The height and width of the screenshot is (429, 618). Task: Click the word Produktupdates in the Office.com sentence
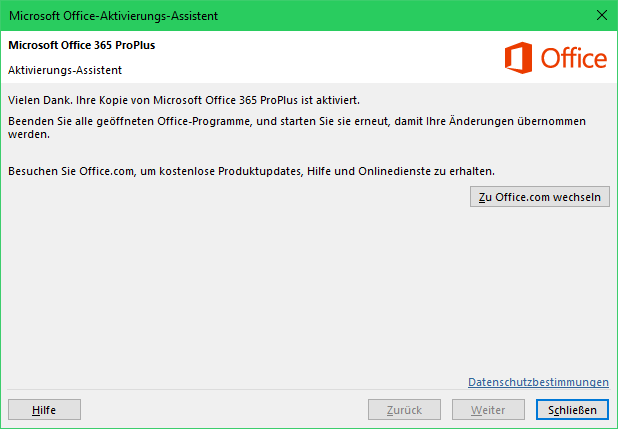[x=260, y=172]
